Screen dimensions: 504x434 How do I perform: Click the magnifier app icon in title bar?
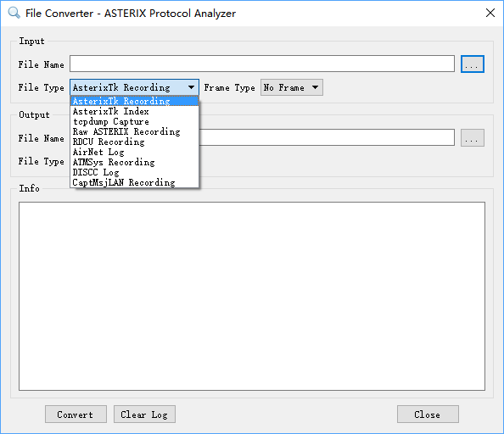tap(14, 14)
